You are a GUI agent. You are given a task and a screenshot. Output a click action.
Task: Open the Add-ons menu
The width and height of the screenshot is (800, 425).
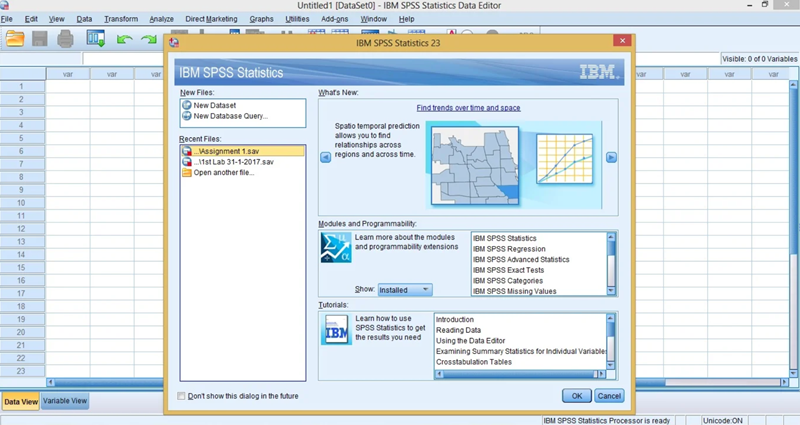(335, 19)
